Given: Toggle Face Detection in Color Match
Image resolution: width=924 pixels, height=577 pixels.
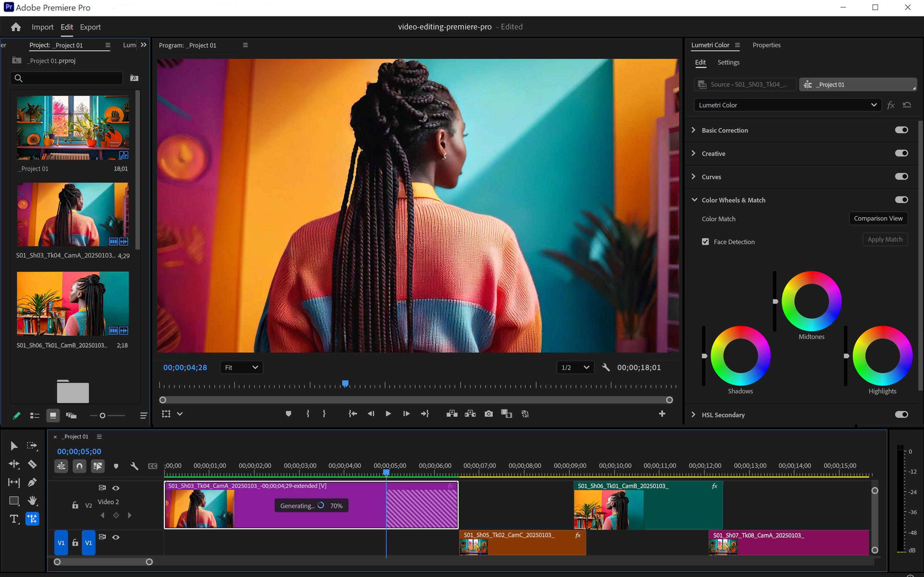Looking at the screenshot, I should tap(705, 242).
